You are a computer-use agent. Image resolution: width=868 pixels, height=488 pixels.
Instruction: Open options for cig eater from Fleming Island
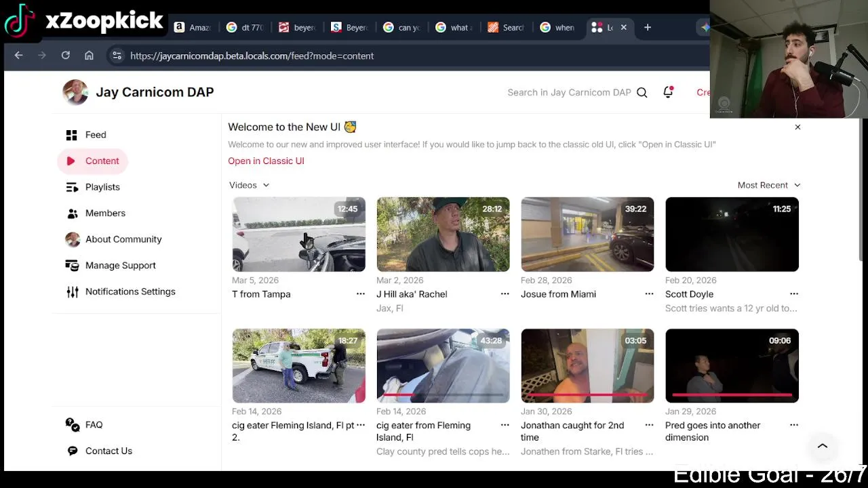click(505, 425)
